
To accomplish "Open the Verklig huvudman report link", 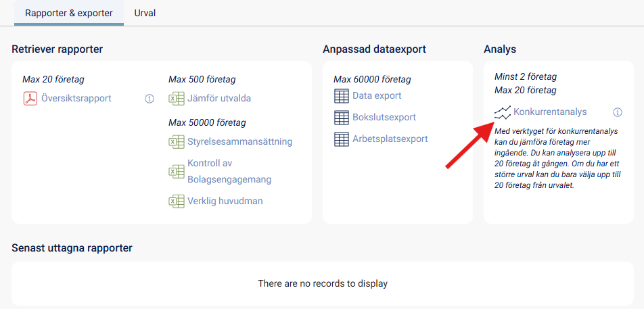I will [225, 201].
